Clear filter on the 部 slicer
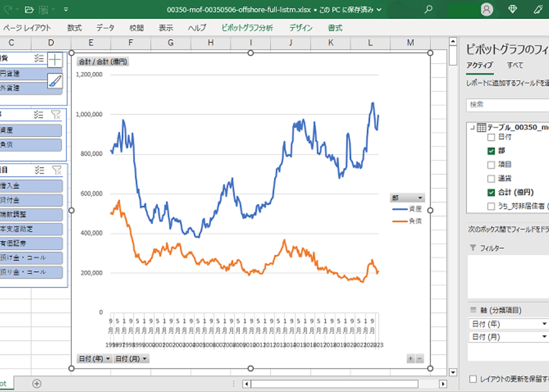This screenshot has width=549, height=392. [x=56, y=115]
